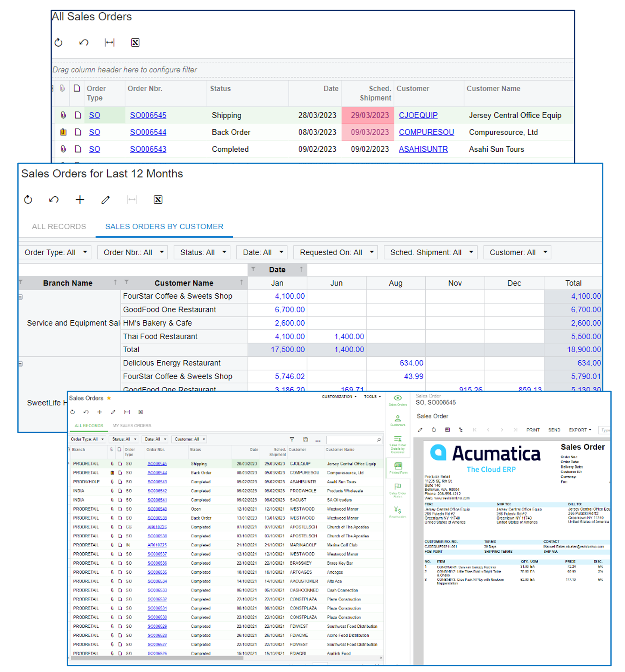Switch to ALL RECORDS tab in Last 12 Months
625x672 pixels.
(x=59, y=227)
